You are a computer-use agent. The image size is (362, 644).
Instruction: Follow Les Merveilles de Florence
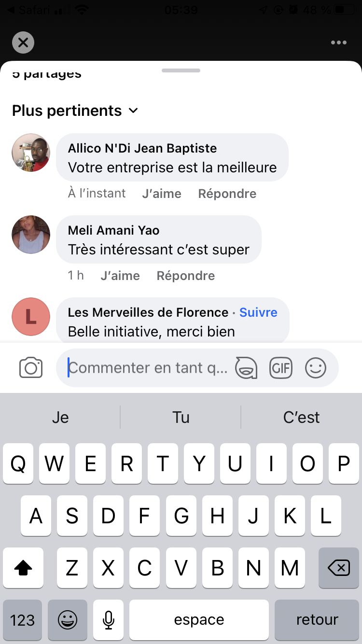click(258, 312)
